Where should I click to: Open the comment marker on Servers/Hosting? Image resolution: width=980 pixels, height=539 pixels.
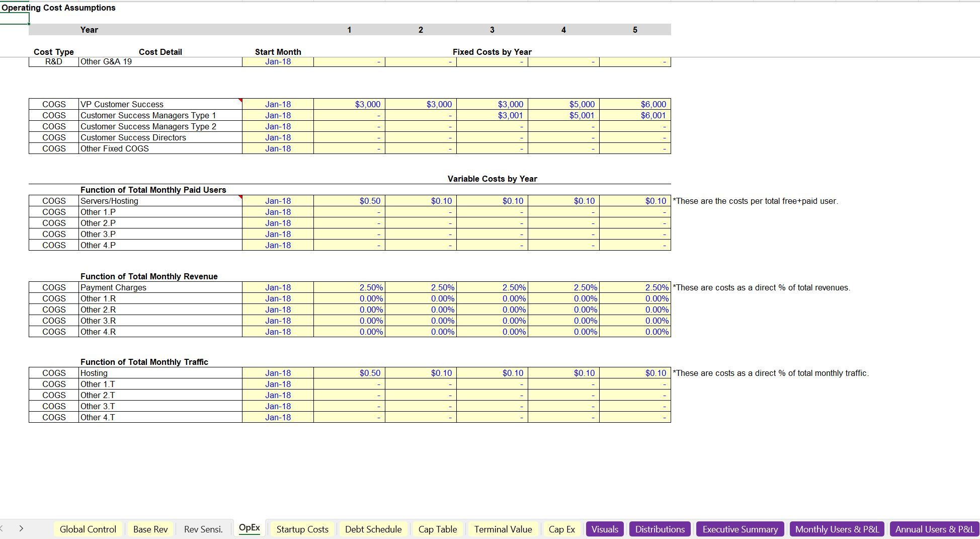click(240, 197)
